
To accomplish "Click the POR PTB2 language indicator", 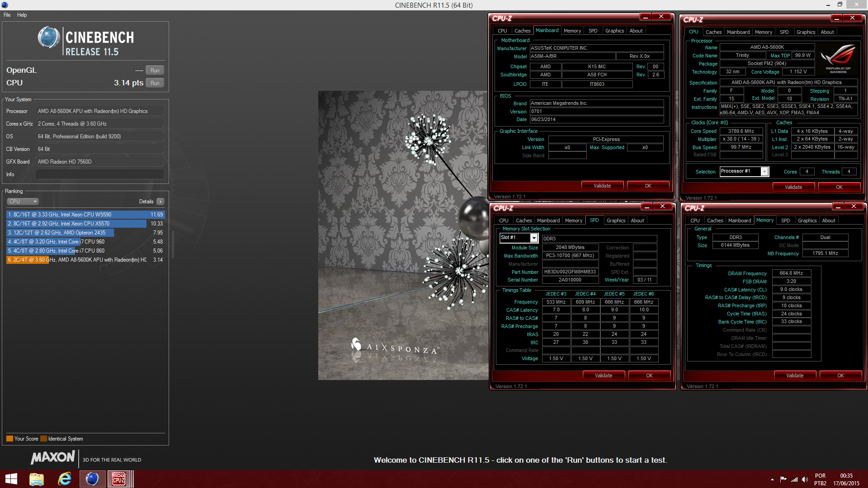I will click(x=820, y=479).
